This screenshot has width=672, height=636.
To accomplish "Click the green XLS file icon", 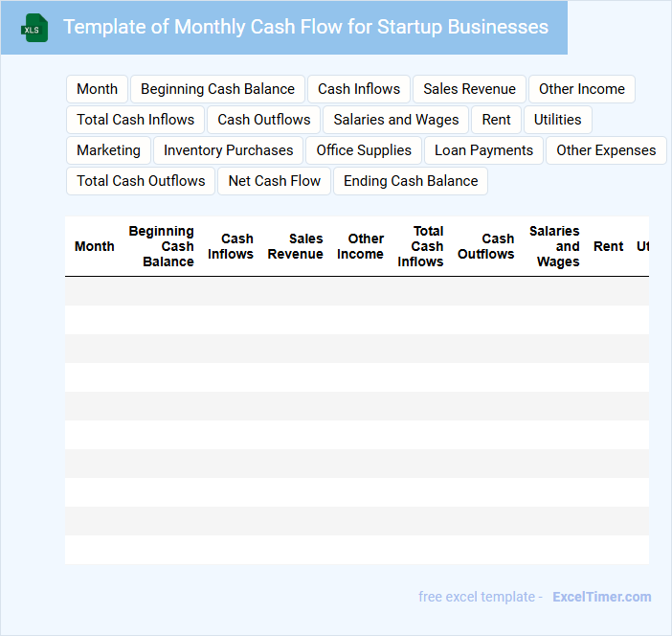I will [x=35, y=29].
